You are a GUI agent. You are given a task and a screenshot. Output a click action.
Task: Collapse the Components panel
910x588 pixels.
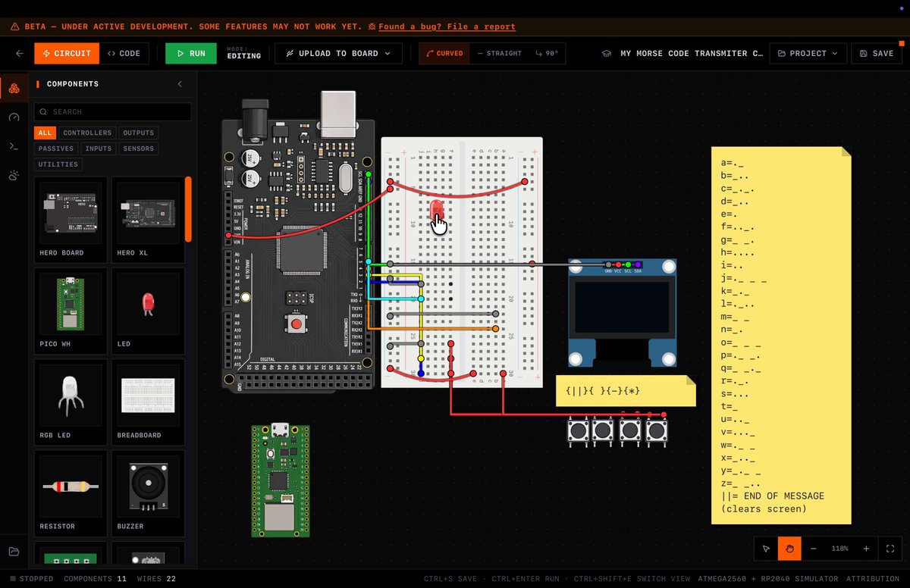click(x=180, y=84)
